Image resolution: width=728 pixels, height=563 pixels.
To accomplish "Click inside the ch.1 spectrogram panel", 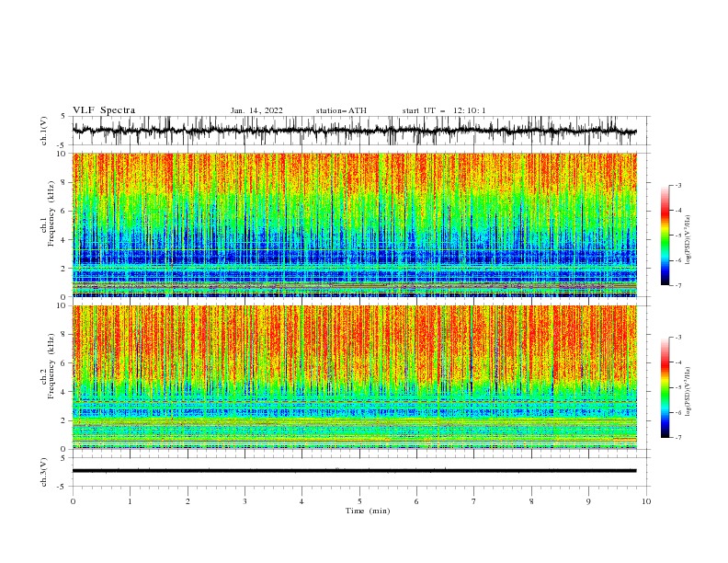I will [354, 224].
